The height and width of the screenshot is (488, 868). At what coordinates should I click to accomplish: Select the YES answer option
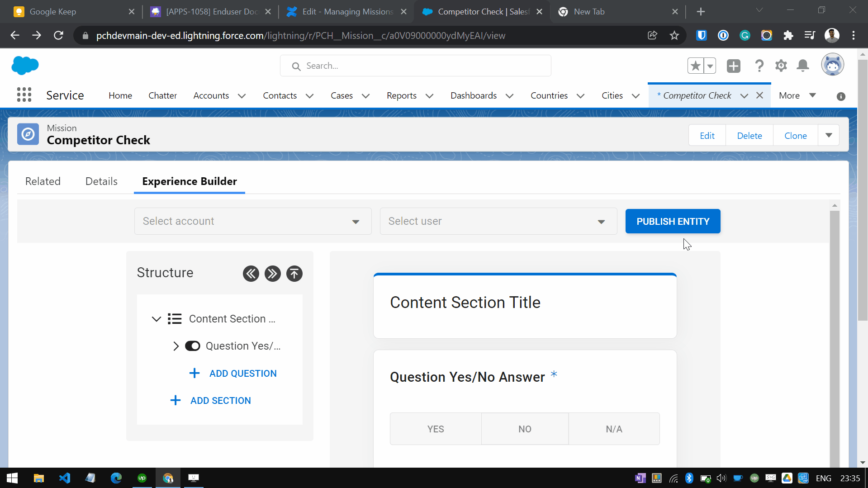click(436, 429)
